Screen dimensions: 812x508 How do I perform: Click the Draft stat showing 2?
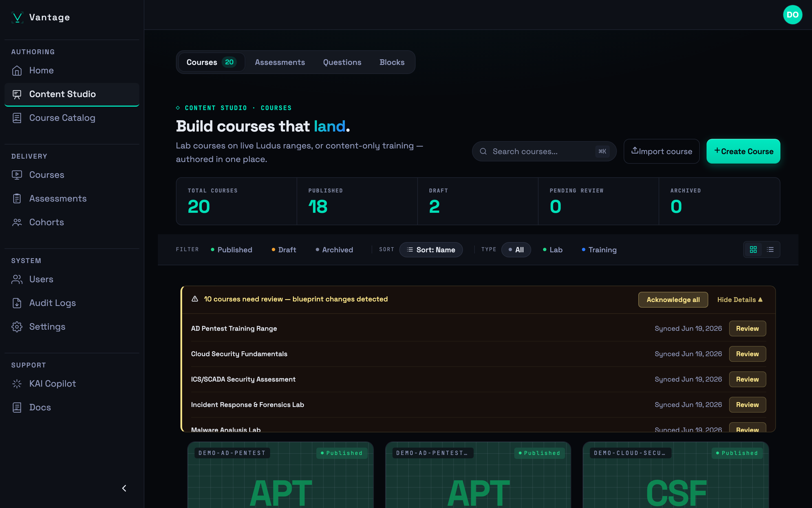pyautogui.click(x=478, y=201)
